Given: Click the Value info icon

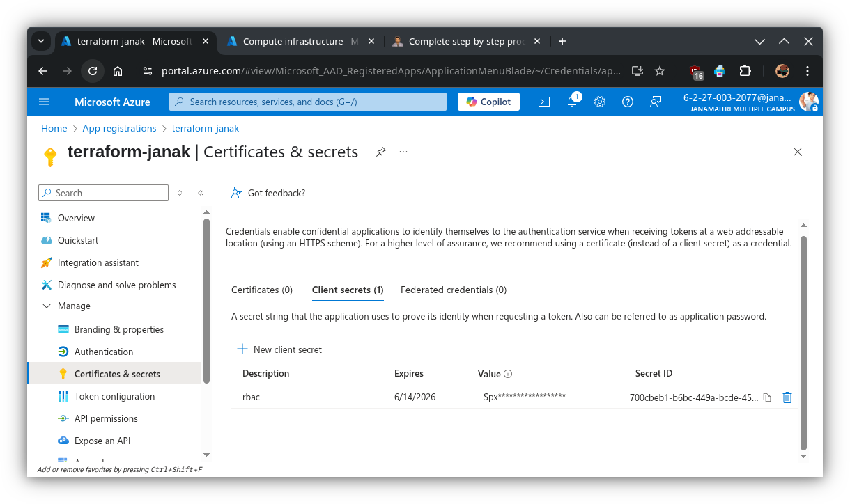Looking at the screenshot, I should click(x=508, y=374).
